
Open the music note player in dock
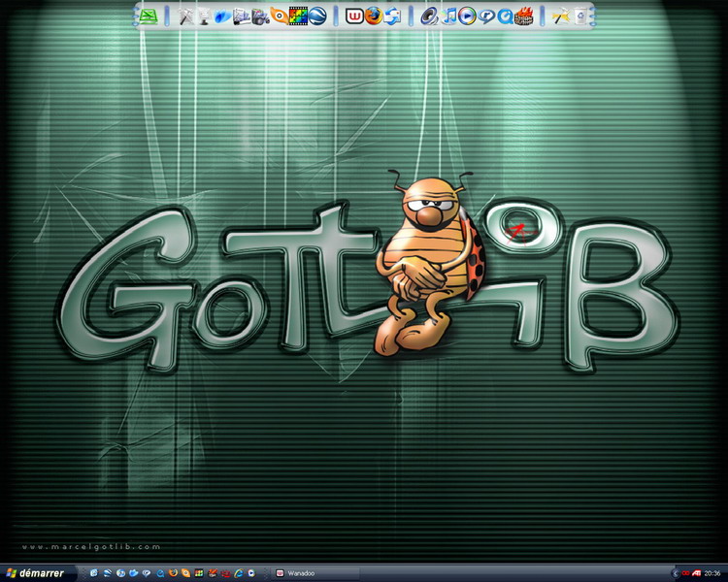[x=448, y=16]
